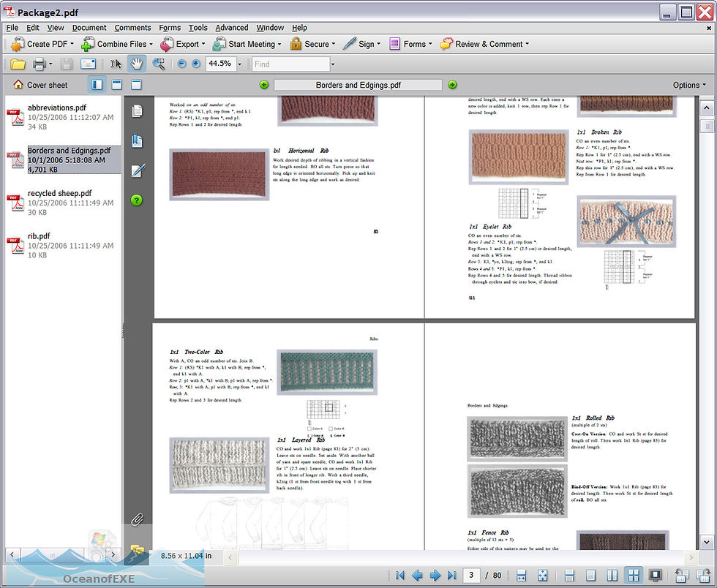Enable single page continuous scrolling
This screenshot has height=588, width=717.
[569, 575]
